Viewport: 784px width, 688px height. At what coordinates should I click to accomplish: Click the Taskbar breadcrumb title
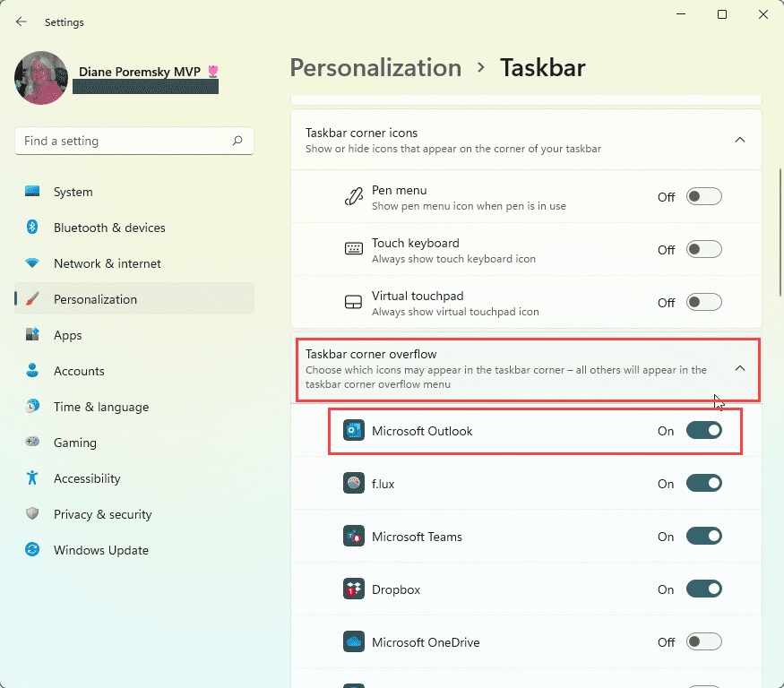pyautogui.click(x=542, y=67)
